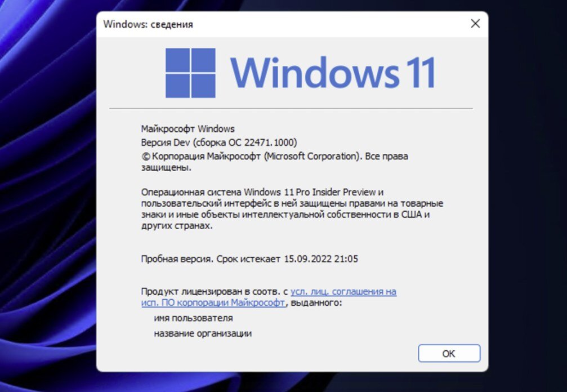Viewport: 567px width, 392px height.
Task: Click the 11 numeral in the banner
Action: tap(421, 72)
